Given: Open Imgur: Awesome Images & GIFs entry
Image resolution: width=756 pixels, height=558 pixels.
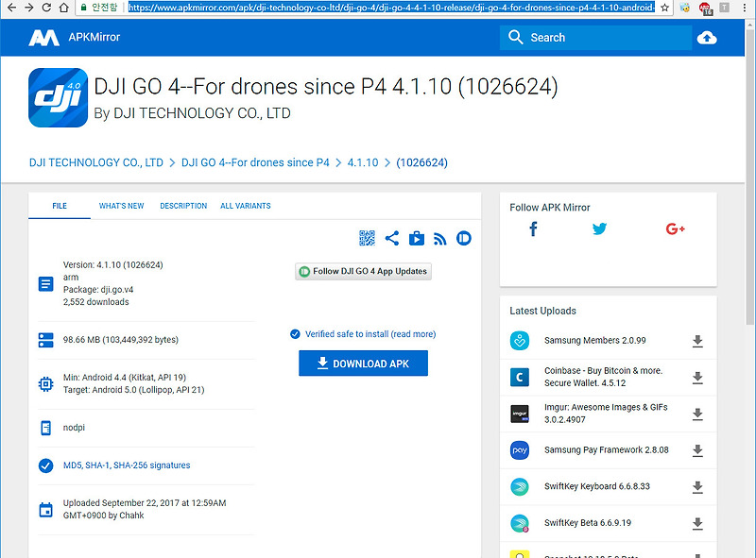Looking at the screenshot, I should pyautogui.click(x=606, y=414).
